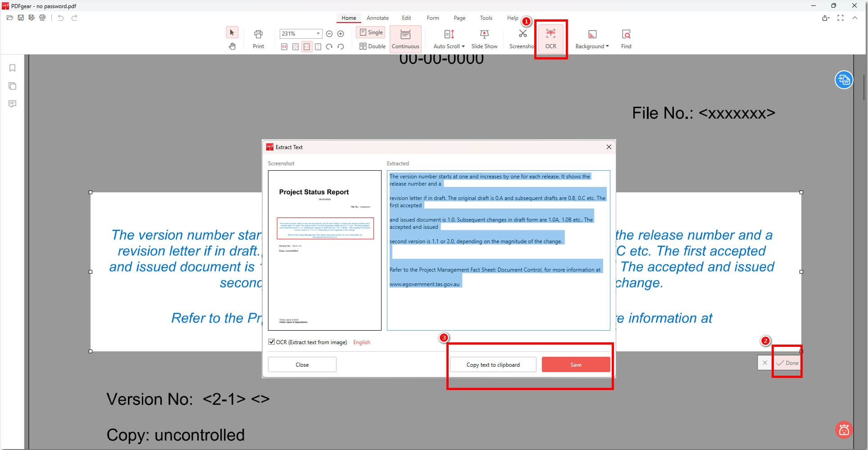Save the extracted OCR text
Image resolution: width=868 pixels, height=450 pixels.
(576, 364)
